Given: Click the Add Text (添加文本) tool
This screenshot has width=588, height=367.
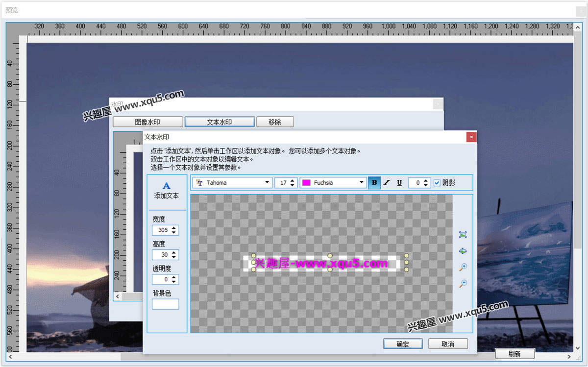Looking at the screenshot, I should click(167, 191).
